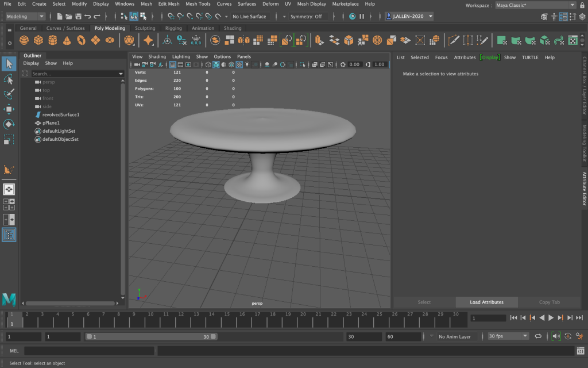Click the time range slider bar

tap(151, 337)
